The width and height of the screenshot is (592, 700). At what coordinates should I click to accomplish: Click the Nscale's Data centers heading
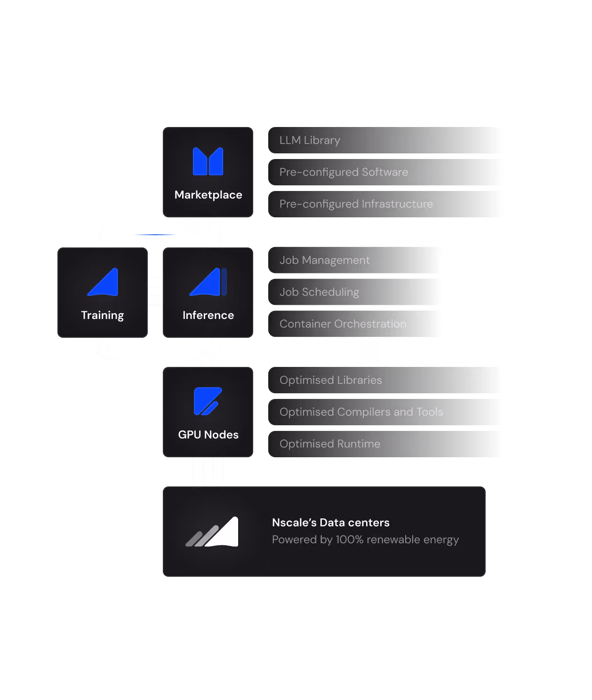[331, 523]
